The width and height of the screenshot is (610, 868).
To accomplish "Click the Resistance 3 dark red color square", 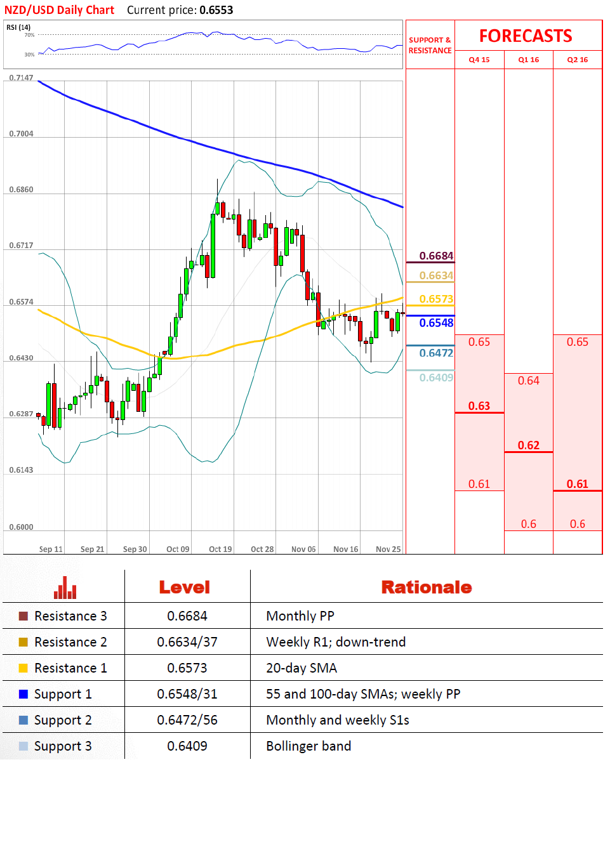I will coord(23,616).
